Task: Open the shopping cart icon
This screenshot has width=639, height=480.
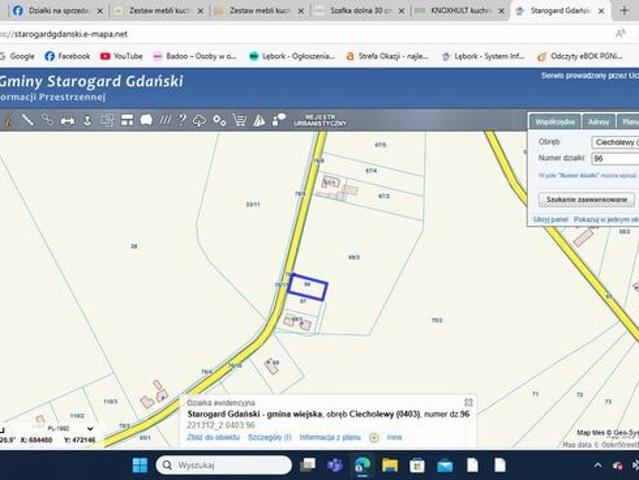Action: click(x=239, y=120)
